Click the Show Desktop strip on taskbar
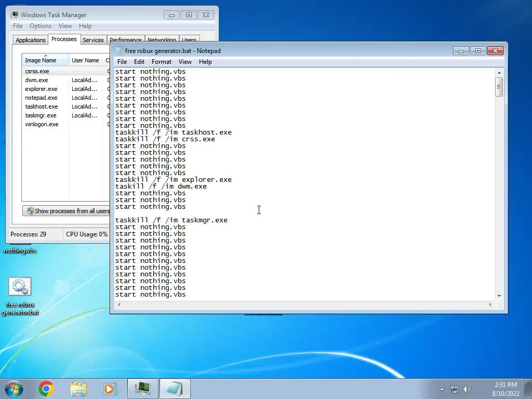 pos(529,389)
